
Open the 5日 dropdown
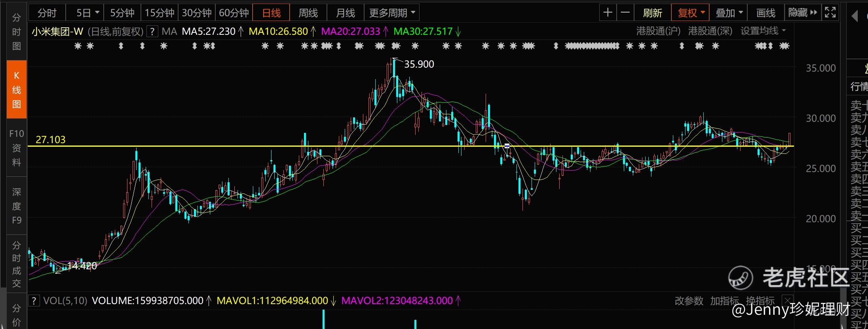85,13
